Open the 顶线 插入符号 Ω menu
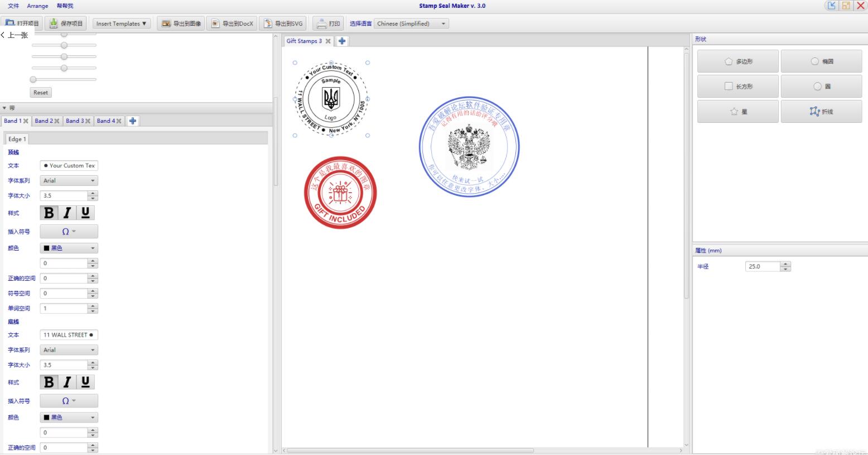 (69, 231)
